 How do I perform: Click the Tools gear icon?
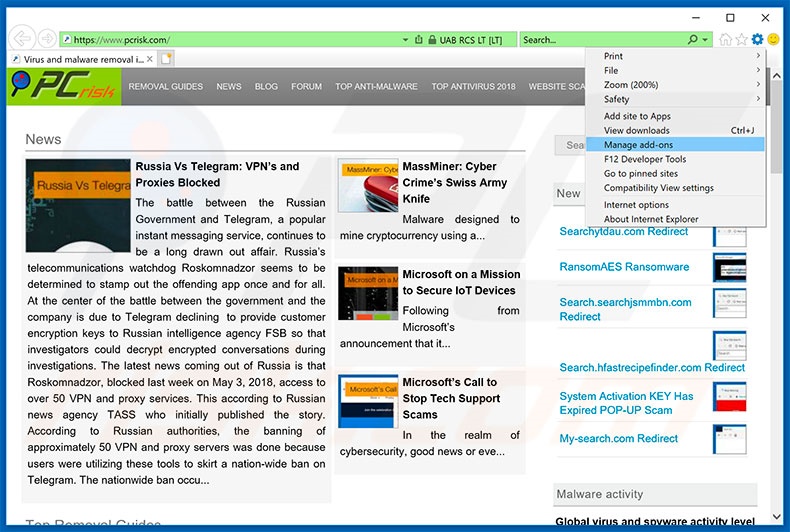[x=757, y=40]
